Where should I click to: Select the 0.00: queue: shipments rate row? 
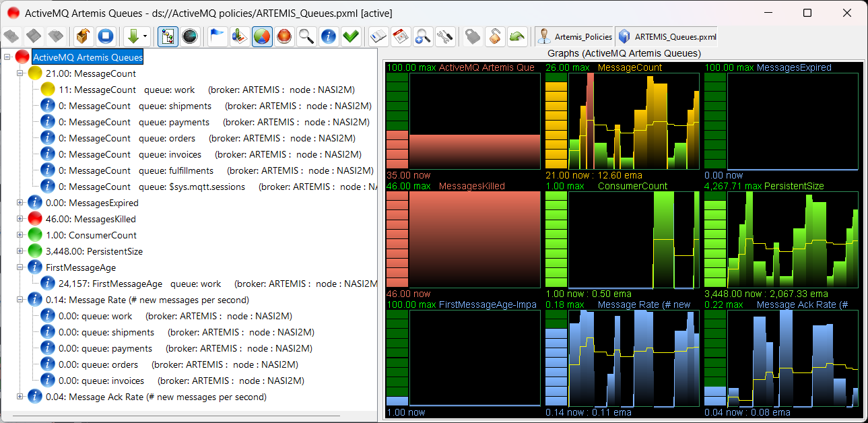pos(187,332)
